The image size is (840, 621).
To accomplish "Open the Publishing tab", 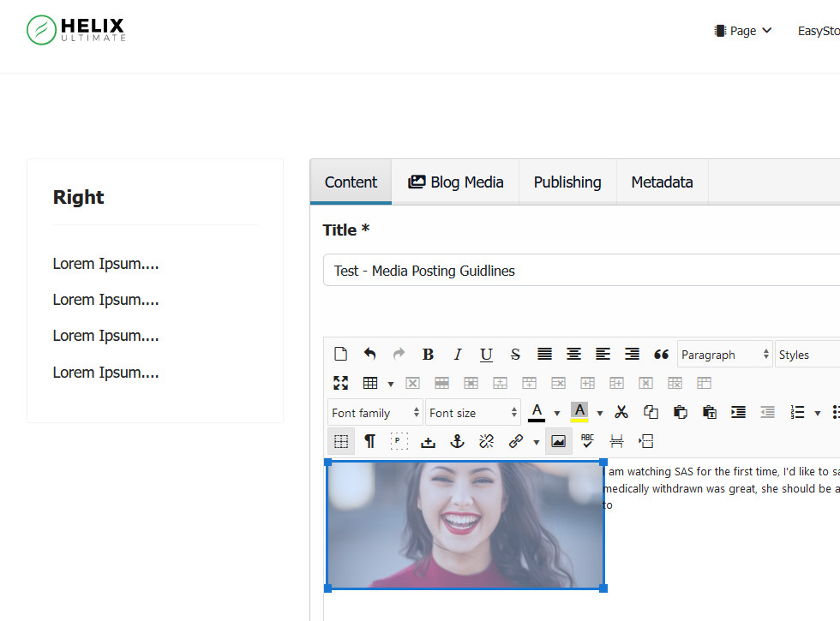I will pyautogui.click(x=567, y=182).
